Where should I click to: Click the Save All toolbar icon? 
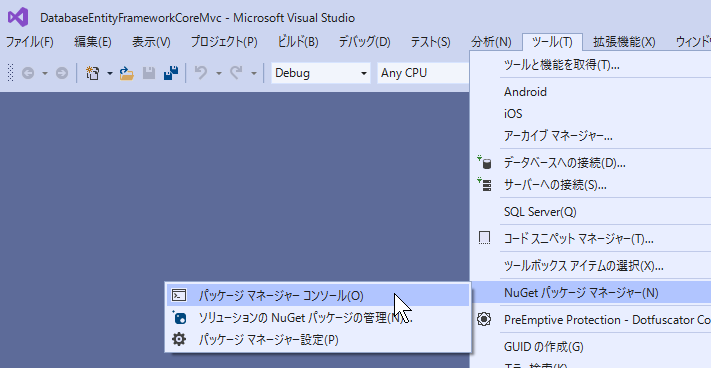[171, 73]
